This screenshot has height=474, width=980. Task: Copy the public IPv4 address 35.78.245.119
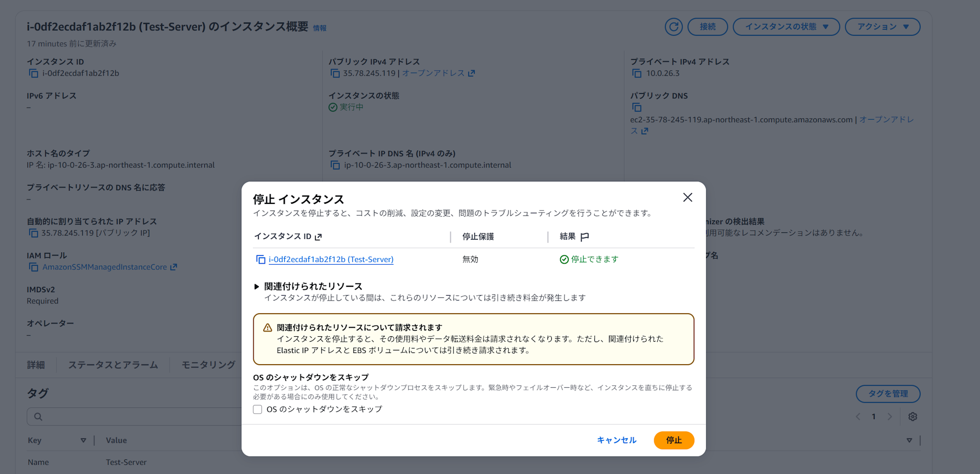pyautogui.click(x=335, y=74)
